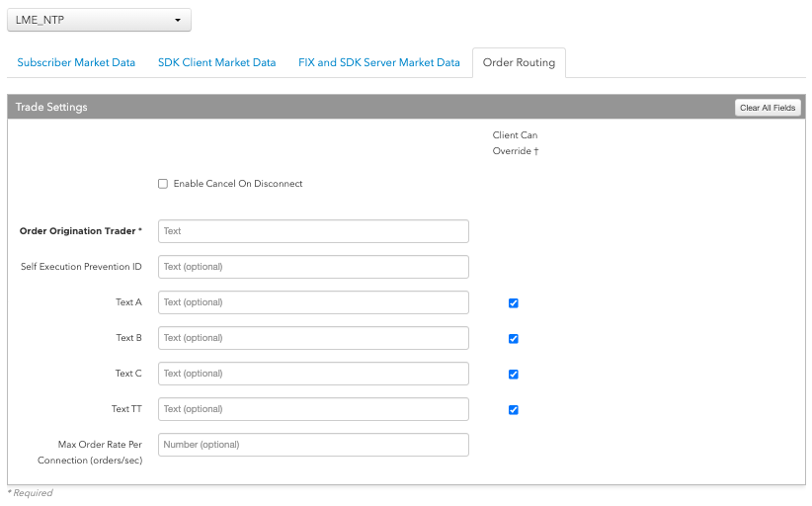Open the LME_NTP exchange dropdown
This screenshot has height=506, width=812.
(99, 20)
